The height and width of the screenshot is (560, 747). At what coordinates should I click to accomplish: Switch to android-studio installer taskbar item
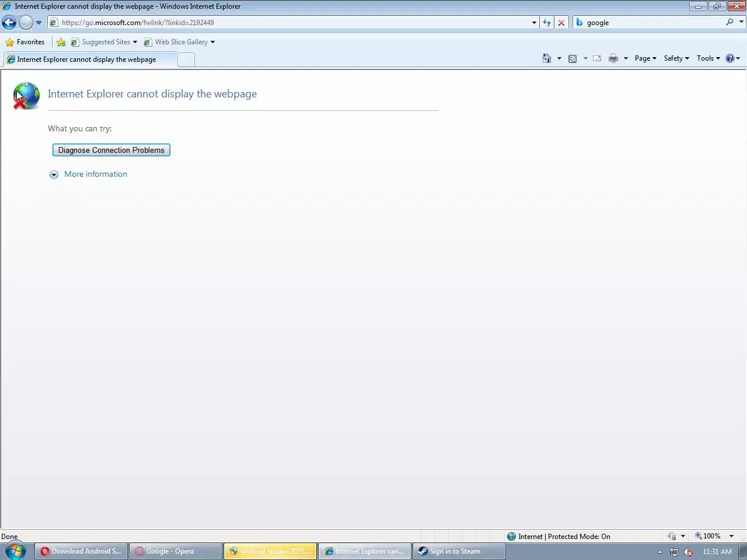click(270, 551)
